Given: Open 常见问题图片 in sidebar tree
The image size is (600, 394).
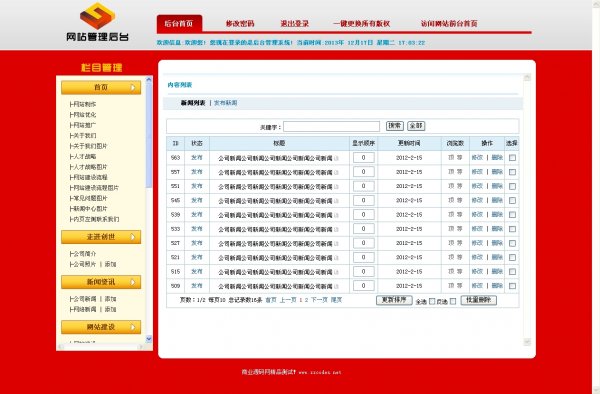Looking at the screenshot, I should (90, 198).
